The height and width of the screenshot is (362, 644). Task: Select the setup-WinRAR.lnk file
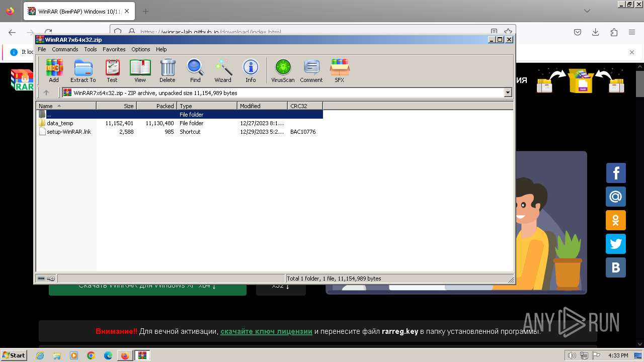click(180, 132)
